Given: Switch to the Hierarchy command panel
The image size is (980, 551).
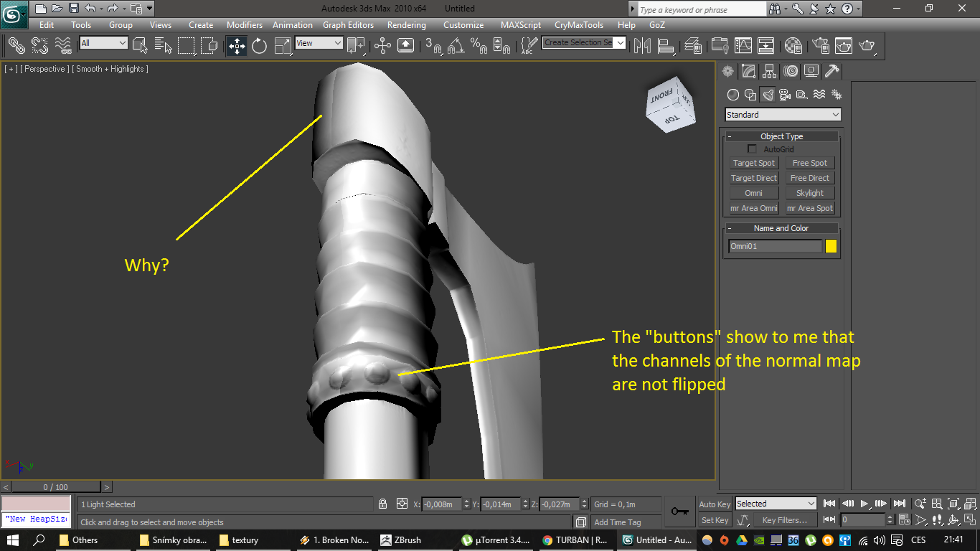Looking at the screenshot, I should 770,71.
